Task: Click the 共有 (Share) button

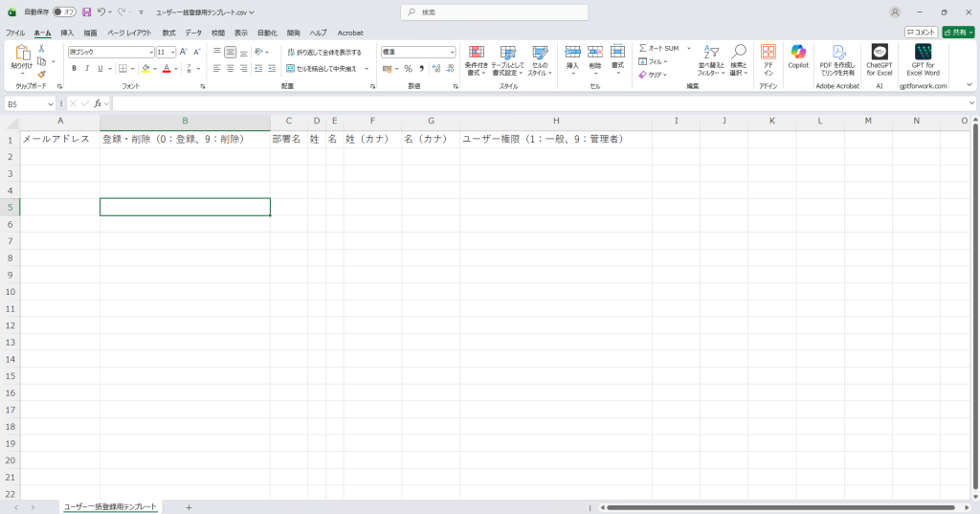Action: [x=958, y=33]
